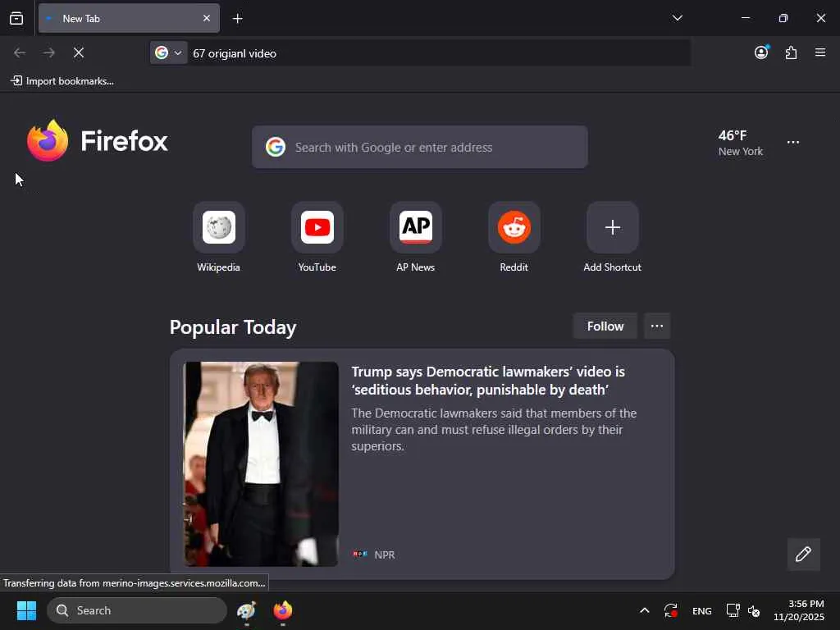The width and height of the screenshot is (840, 630).
Task: Open the Popular Today section options menu
Action: tap(657, 326)
